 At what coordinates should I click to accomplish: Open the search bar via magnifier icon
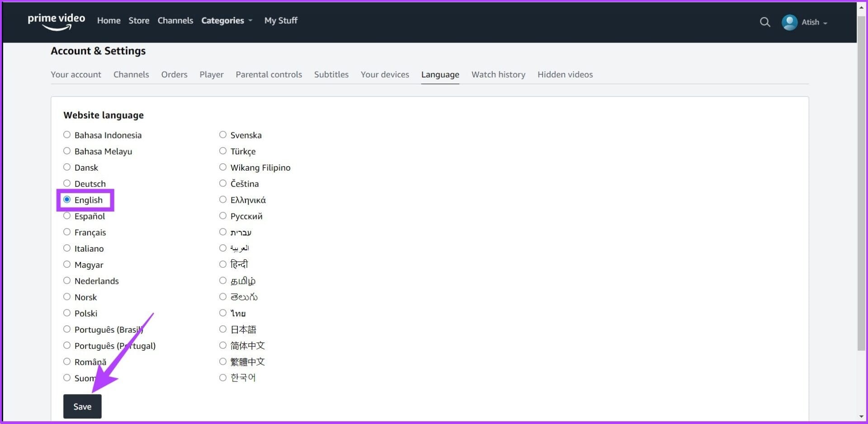tap(765, 22)
